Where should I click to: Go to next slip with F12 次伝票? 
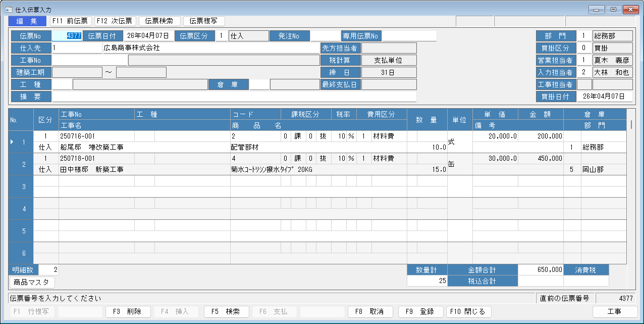115,21
